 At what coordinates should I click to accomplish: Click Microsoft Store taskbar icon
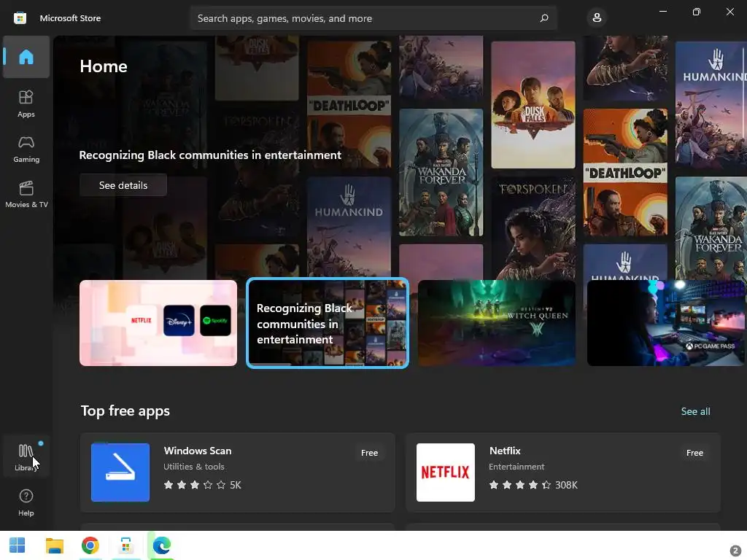tap(125, 545)
